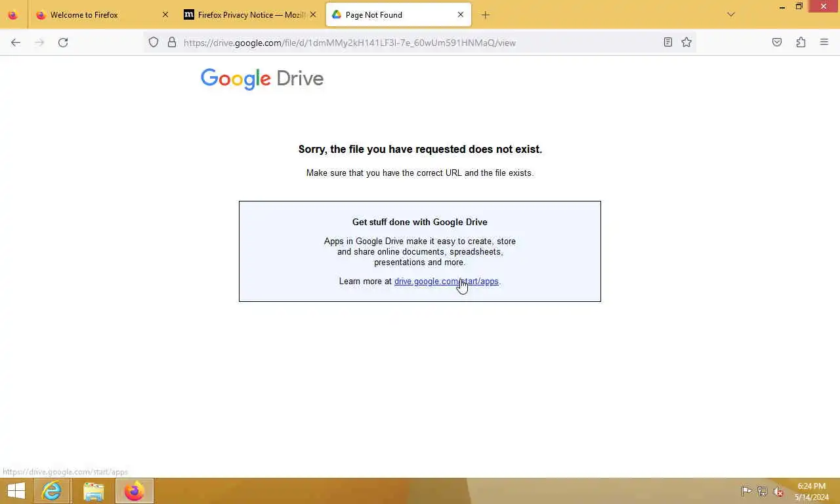Click the pinned Firefox tab icon
Screen dimensions: 840x504
coord(13,15)
